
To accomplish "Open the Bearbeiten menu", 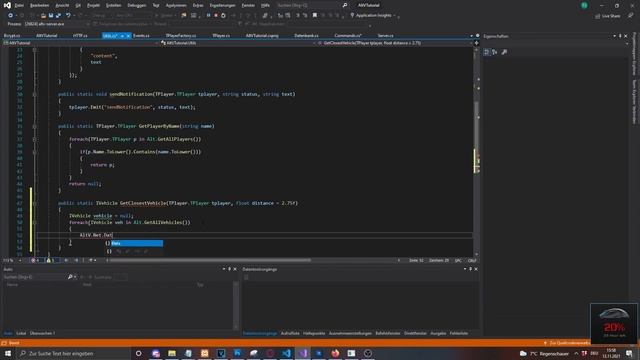I will click(39, 5).
